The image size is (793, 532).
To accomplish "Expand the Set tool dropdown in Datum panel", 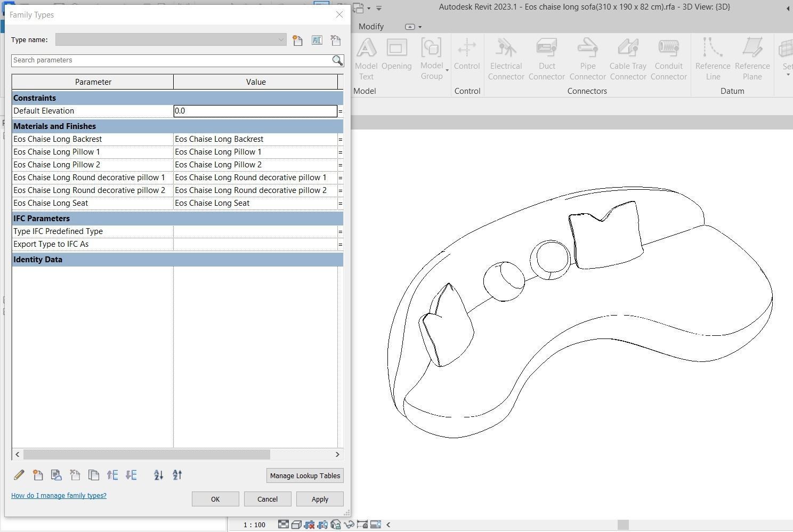I will (788, 74).
